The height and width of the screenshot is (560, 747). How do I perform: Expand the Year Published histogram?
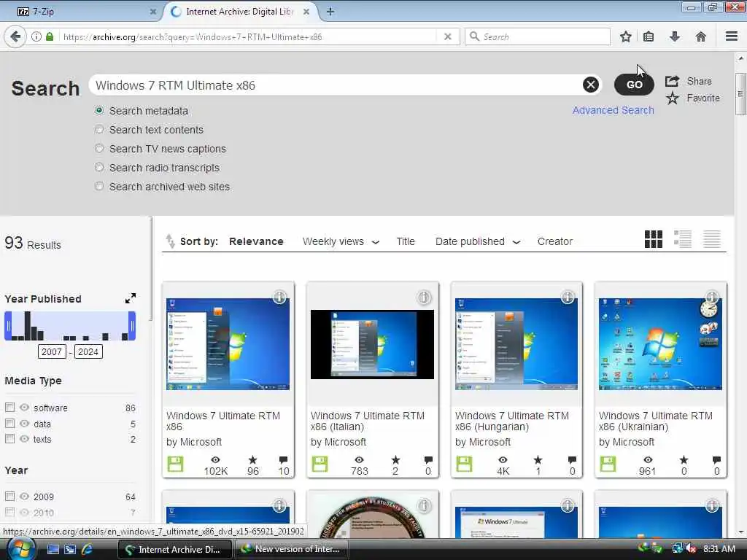131,298
